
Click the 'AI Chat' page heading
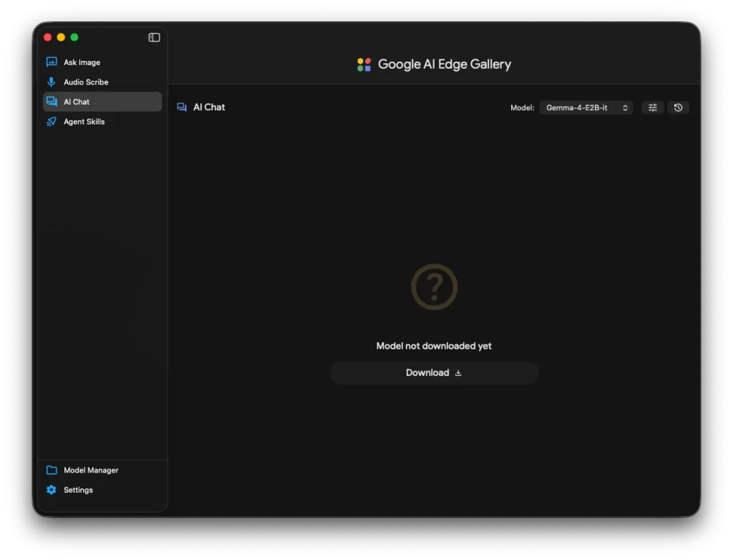tap(209, 107)
